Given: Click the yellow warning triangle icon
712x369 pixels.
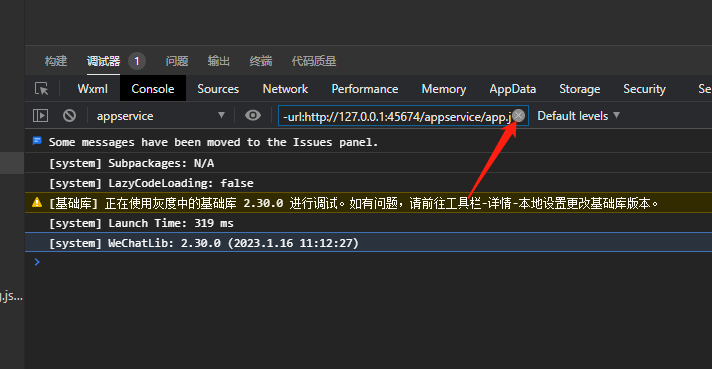Looking at the screenshot, I should pyautogui.click(x=37, y=202).
